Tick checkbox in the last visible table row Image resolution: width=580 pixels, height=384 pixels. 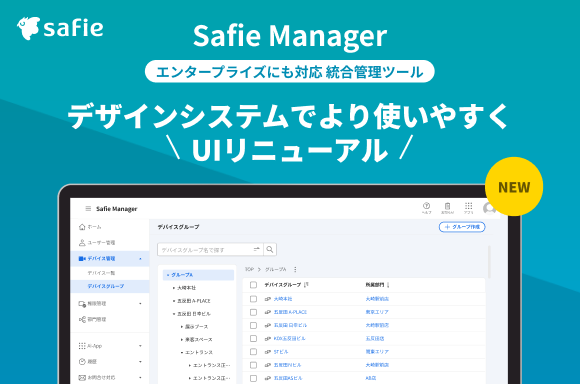tap(253, 378)
